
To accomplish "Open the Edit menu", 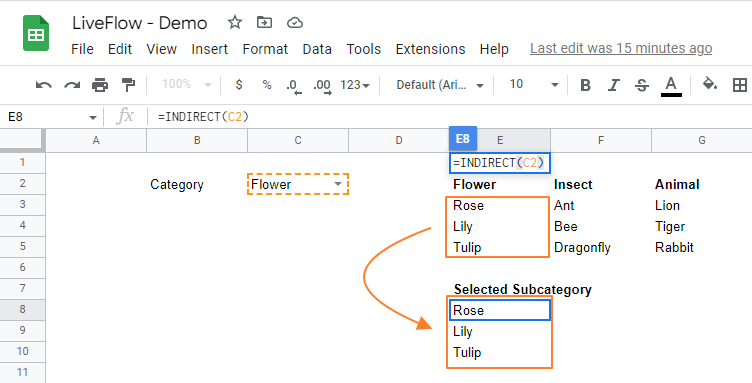I will [120, 49].
